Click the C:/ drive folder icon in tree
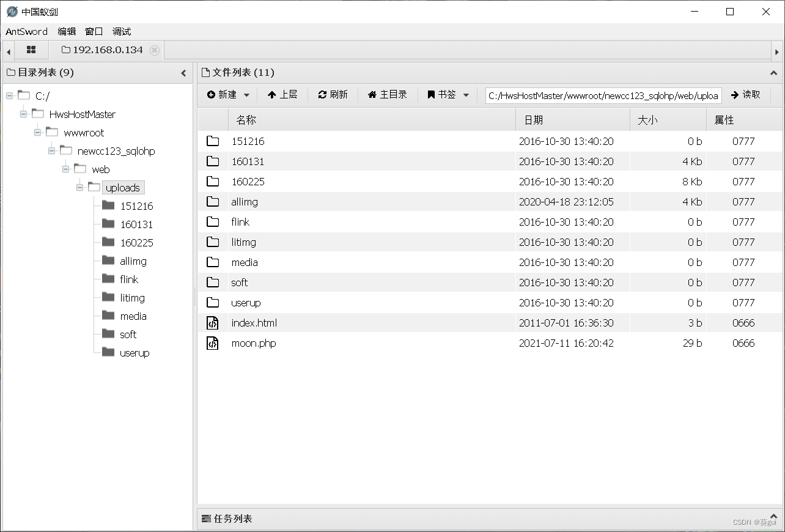The height and width of the screenshot is (532, 785). click(x=24, y=95)
